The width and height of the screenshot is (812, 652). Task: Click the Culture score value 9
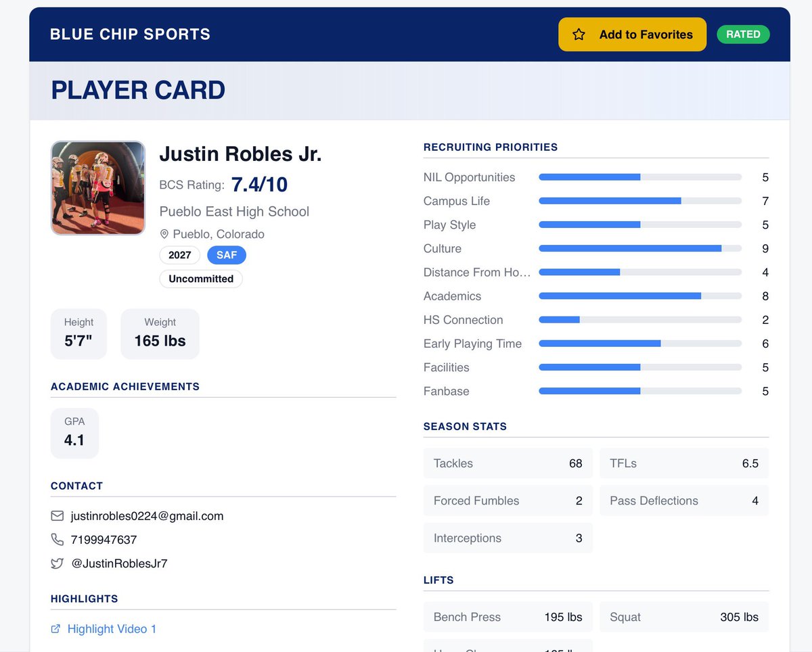[765, 249]
